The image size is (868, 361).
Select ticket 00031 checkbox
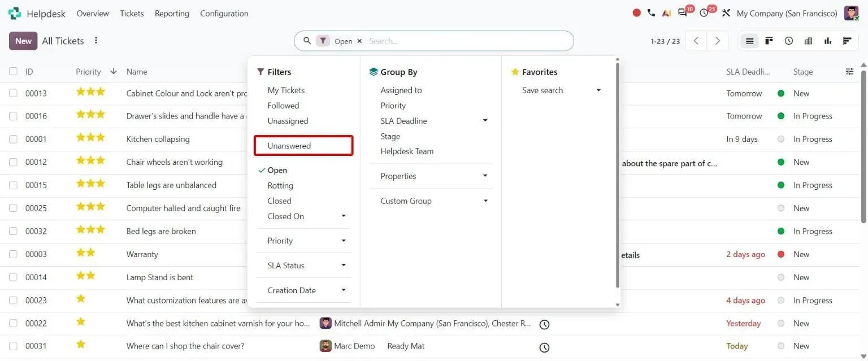(x=13, y=346)
